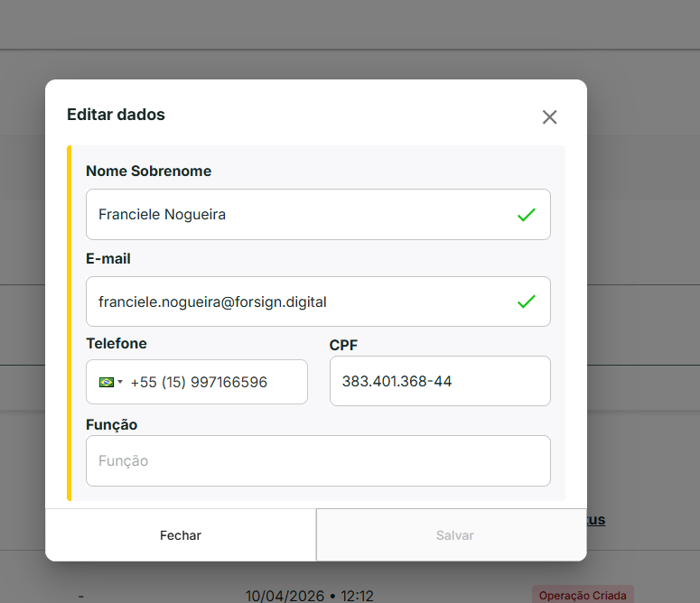
Task: Click the Telefone label
Action: [x=116, y=344]
